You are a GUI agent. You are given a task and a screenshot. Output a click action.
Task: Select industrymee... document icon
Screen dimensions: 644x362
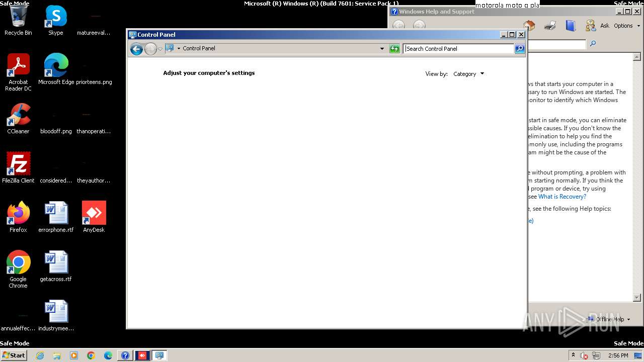click(x=56, y=316)
